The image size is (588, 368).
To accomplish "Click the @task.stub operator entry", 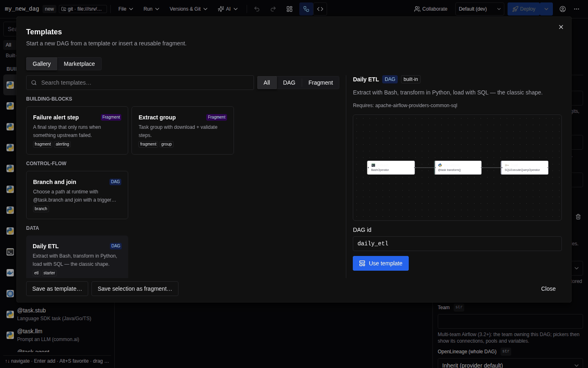I will click(x=57, y=314).
